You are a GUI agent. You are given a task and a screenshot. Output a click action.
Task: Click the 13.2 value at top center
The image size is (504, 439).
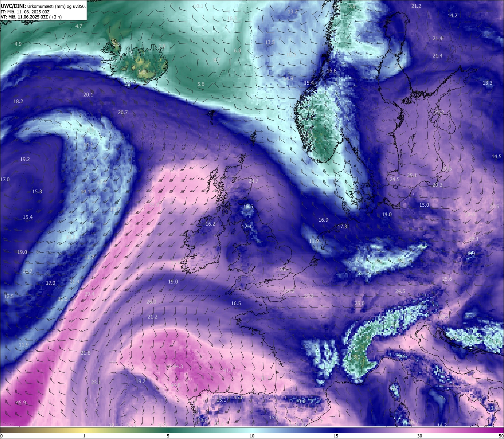coord(293,11)
